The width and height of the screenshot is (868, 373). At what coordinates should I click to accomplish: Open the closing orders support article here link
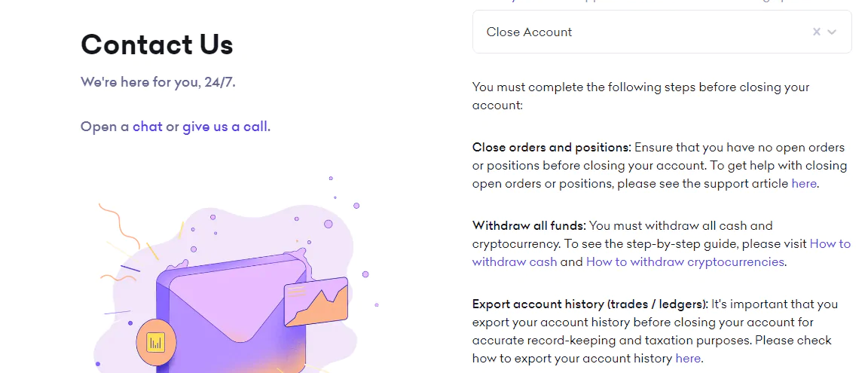[x=804, y=183]
